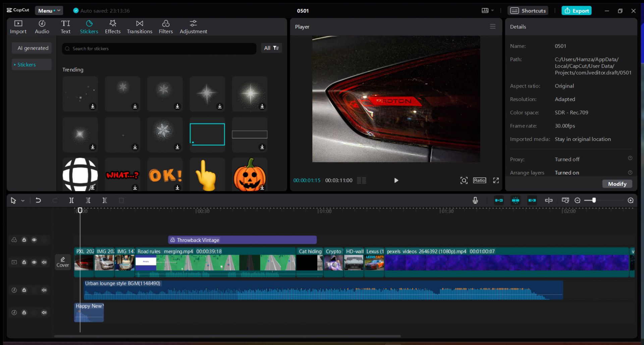Switch to the Text panel
644x345 pixels.
point(66,27)
